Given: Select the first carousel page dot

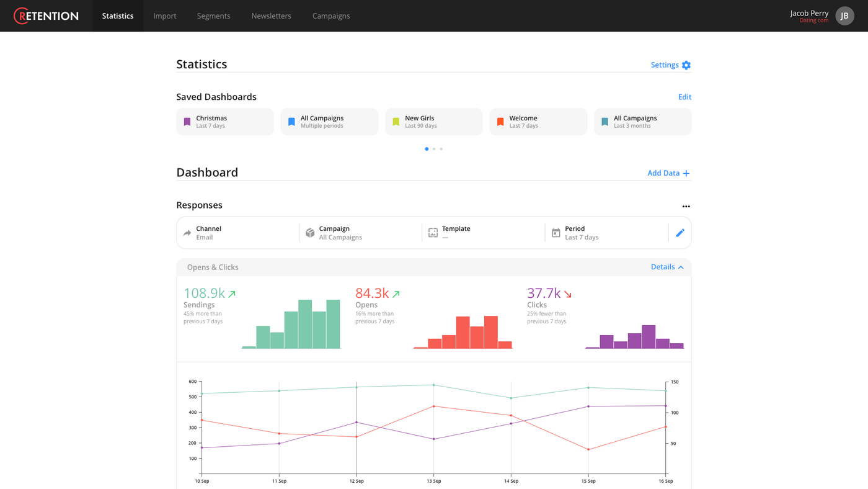Looking at the screenshot, I should [x=427, y=149].
